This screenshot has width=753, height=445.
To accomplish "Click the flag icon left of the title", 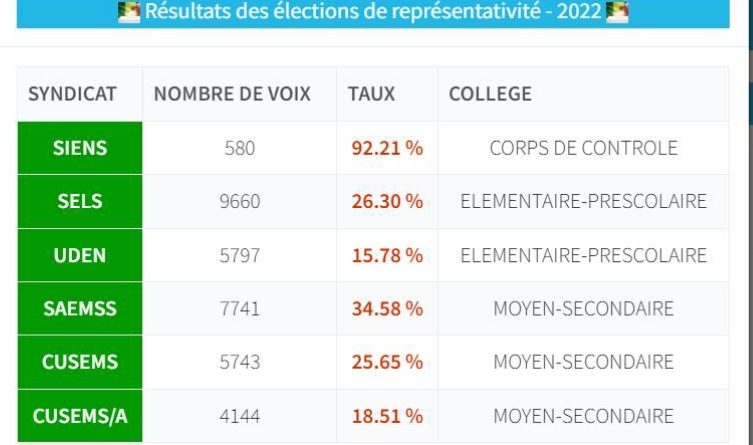I will [129, 14].
